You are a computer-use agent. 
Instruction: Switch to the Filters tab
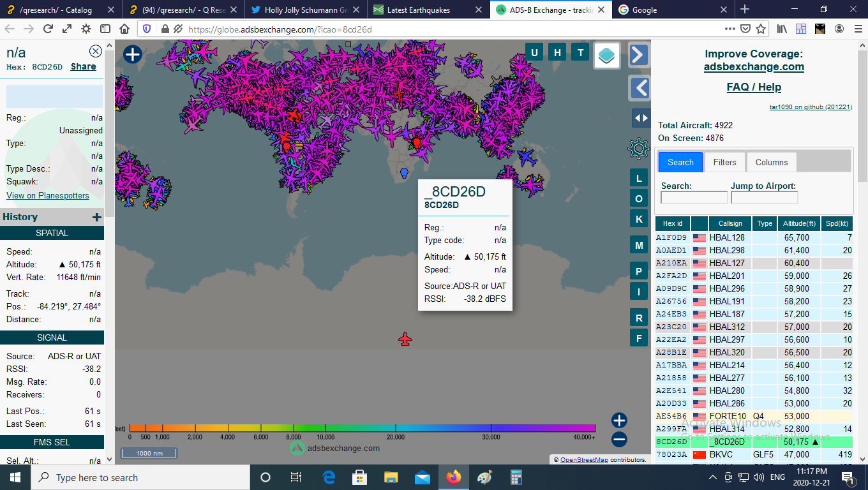(724, 162)
